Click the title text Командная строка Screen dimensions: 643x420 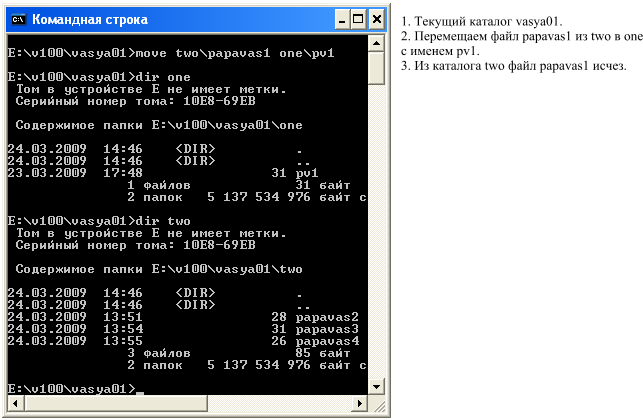[90, 19]
